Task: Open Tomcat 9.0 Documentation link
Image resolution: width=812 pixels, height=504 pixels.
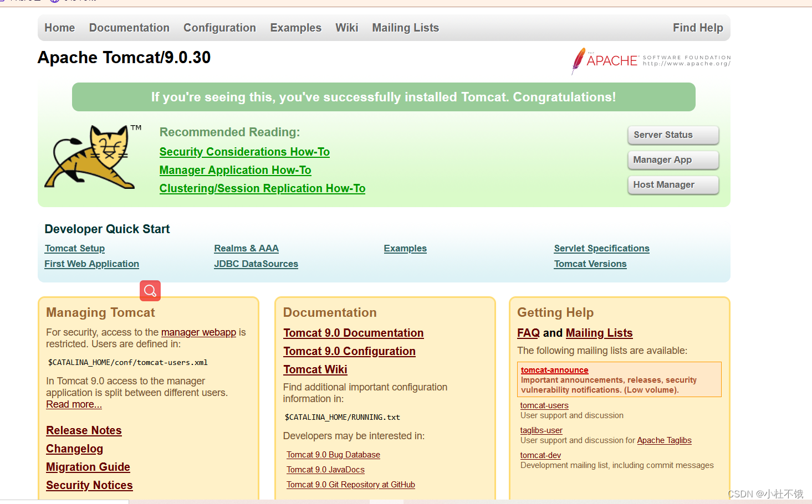Action: coord(353,333)
